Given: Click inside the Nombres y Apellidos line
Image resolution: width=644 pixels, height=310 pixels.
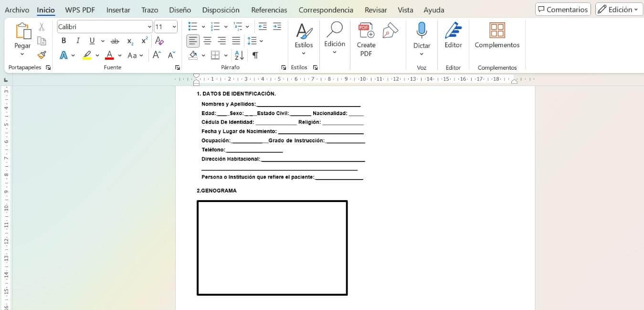Looking at the screenshot, I should coord(306,104).
